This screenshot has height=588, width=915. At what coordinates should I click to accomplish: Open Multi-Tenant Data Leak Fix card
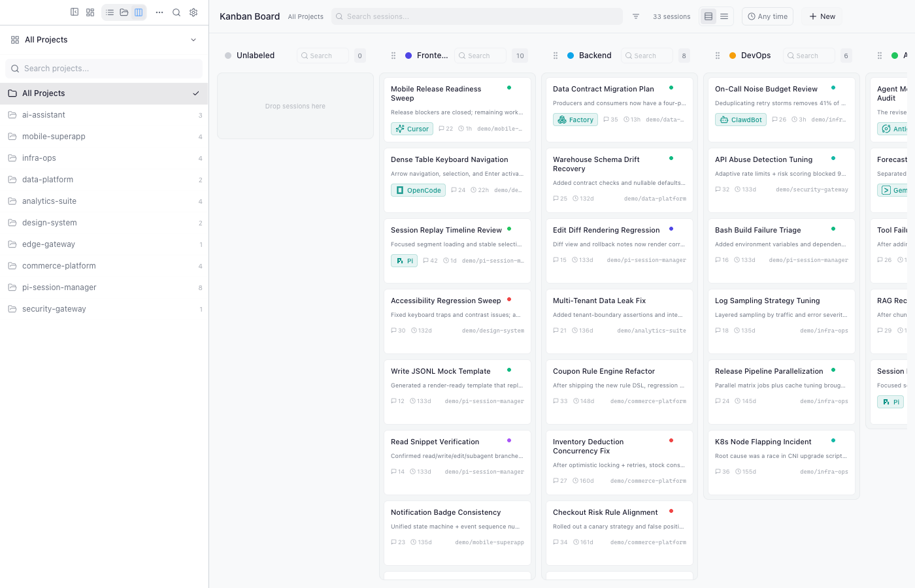(620, 321)
